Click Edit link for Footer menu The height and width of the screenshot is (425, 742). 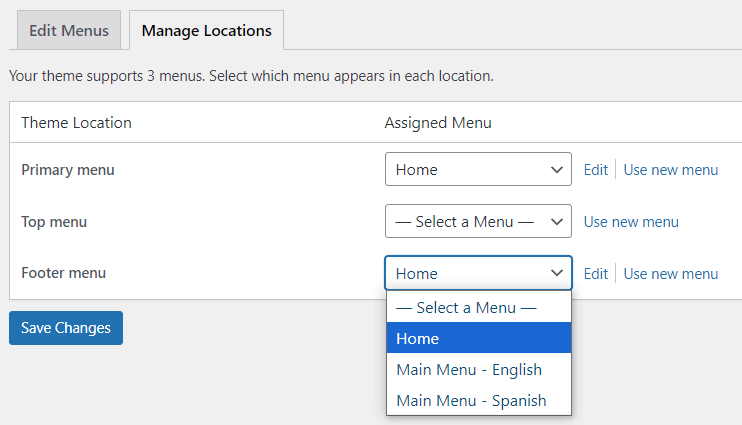click(x=595, y=274)
